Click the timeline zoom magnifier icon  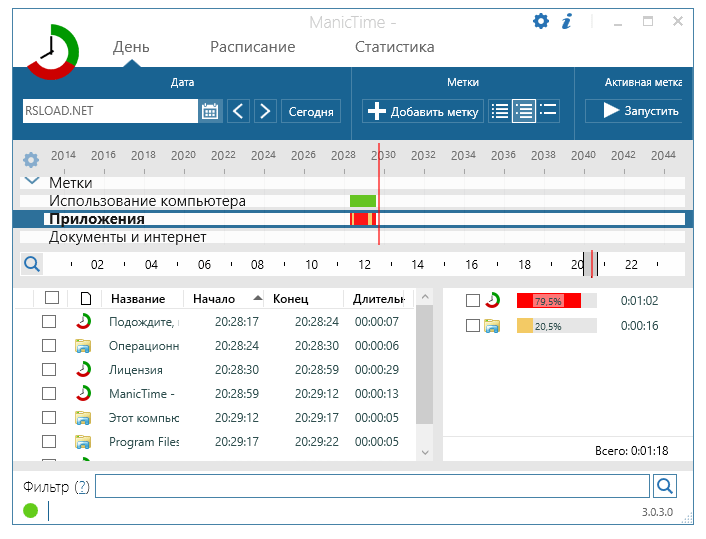[32, 264]
